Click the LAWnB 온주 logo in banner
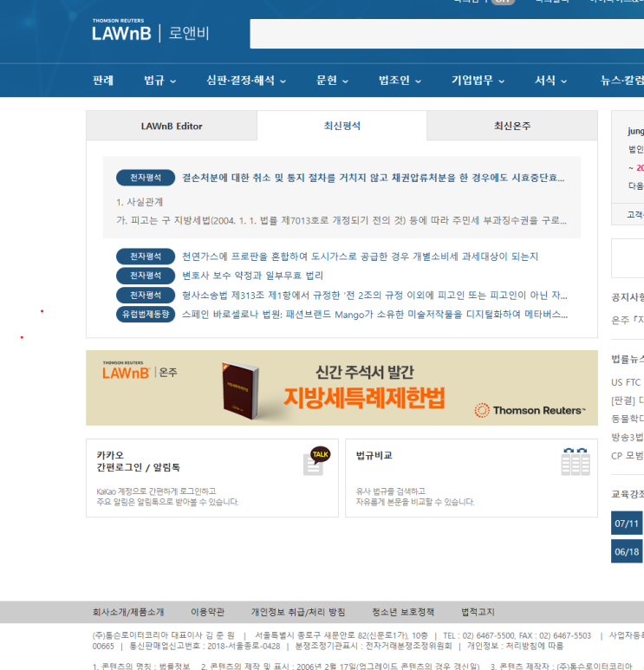Screen dimensions: 644x670 (140, 371)
